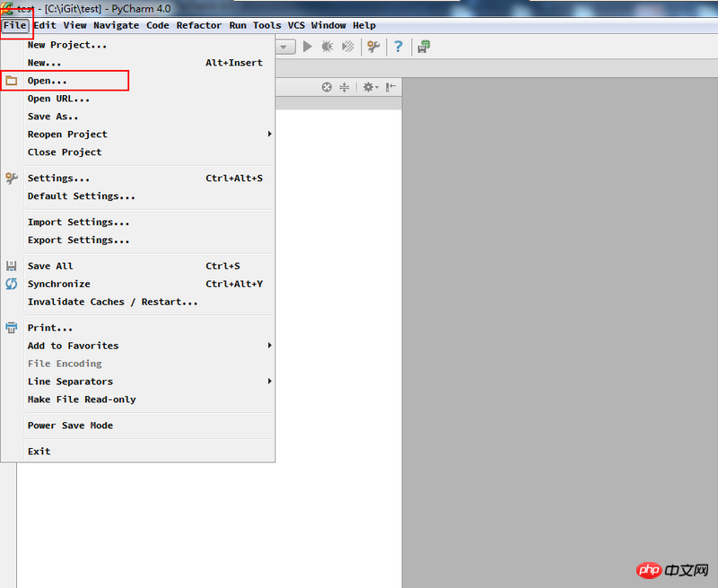Viewport: 718px width, 588px height.
Task: Open the project panel gear settings icon
Action: [370, 87]
